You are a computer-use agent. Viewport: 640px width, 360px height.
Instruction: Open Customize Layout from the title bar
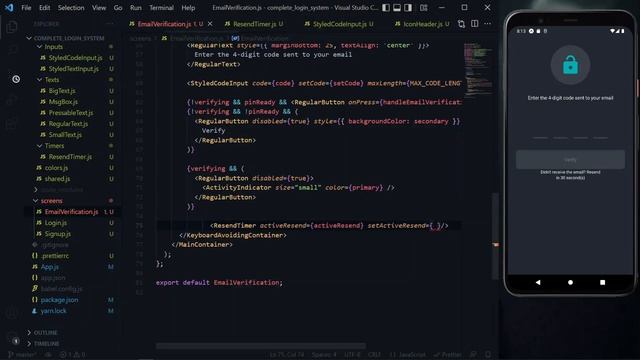424,7
